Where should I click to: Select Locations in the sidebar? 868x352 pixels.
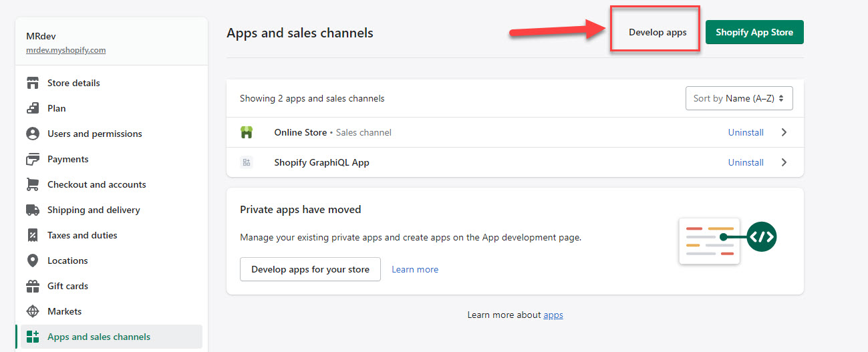[112, 260]
